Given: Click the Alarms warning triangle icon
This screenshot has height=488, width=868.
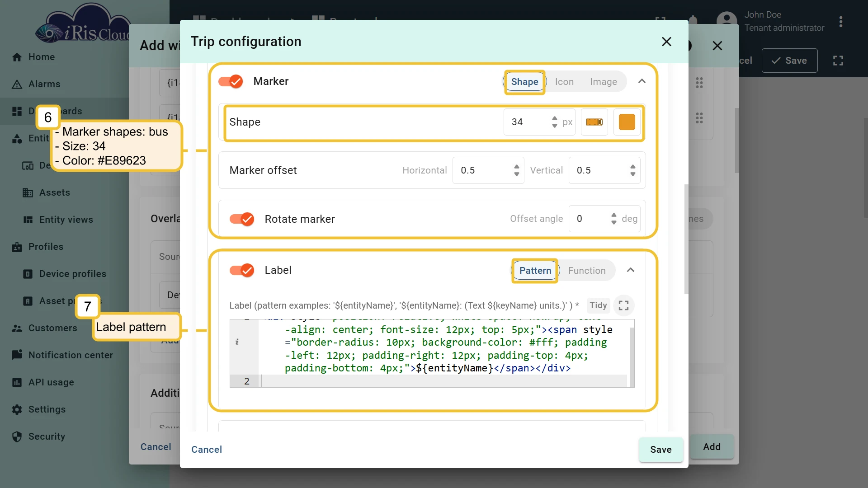Looking at the screenshot, I should [17, 84].
